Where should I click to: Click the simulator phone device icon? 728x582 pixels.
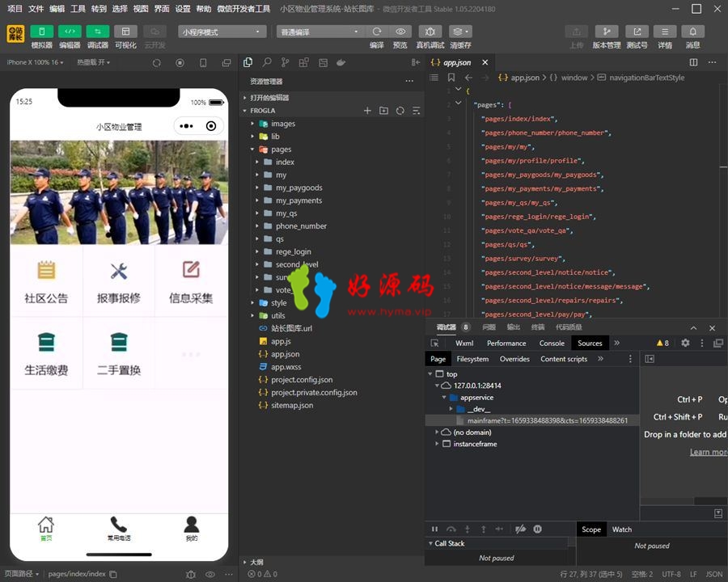point(203,63)
